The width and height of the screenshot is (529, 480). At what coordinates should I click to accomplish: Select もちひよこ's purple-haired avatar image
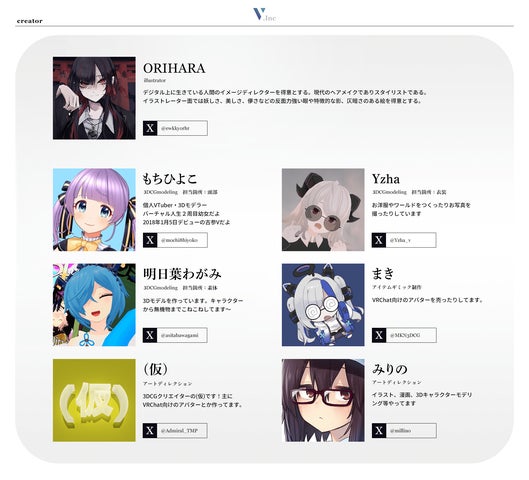(x=94, y=210)
